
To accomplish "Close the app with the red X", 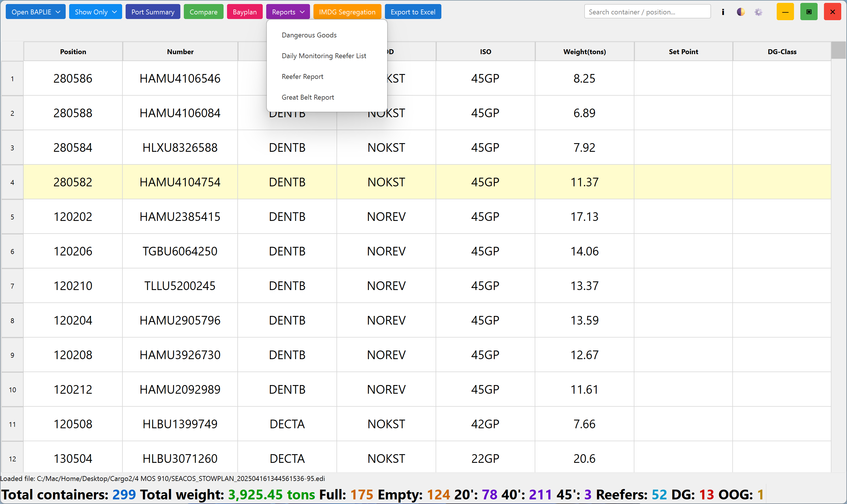I will (832, 12).
